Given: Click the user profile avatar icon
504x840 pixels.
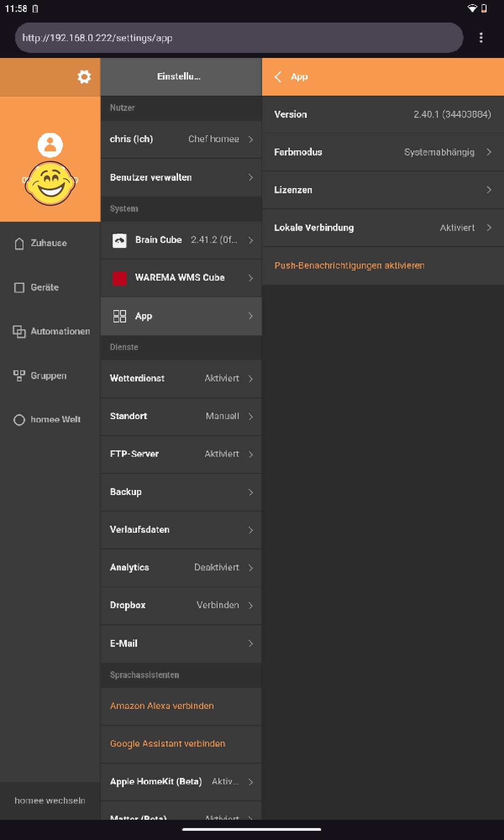Looking at the screenshot, I should tap(50, 145).
